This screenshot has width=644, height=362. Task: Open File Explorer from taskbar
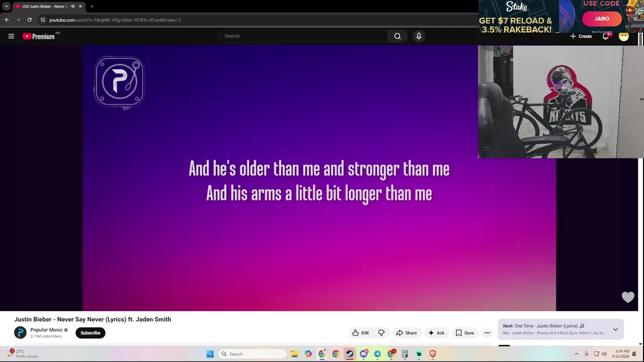294,354
